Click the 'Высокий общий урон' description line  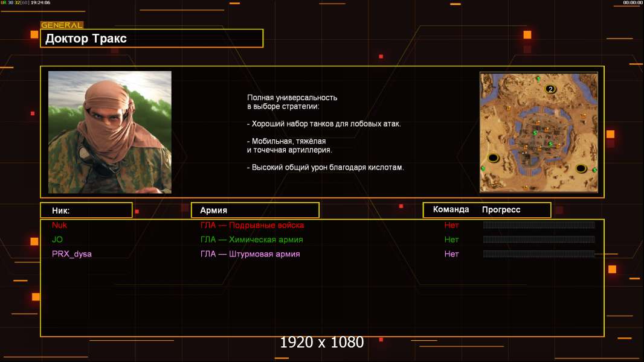tap(325, 167)
